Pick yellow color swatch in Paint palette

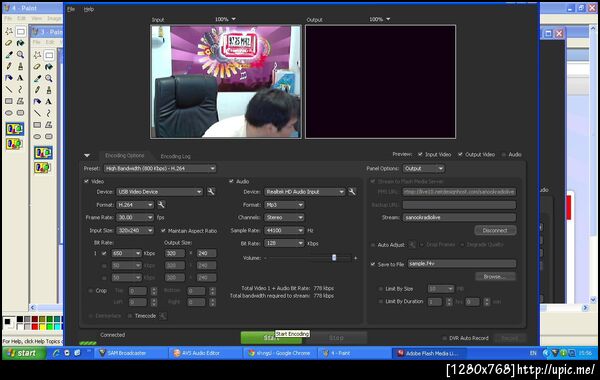[x=42, y=326]
